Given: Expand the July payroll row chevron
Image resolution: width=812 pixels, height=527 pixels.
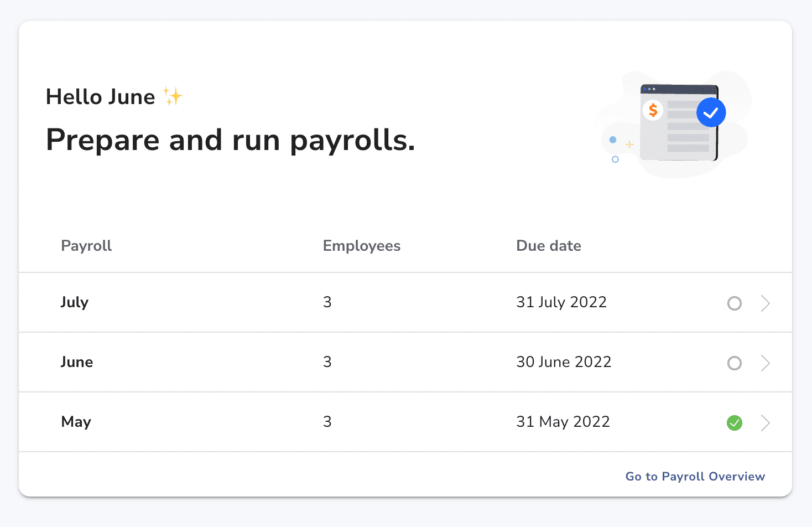Looking at the screenshot, I should (766, 303).
